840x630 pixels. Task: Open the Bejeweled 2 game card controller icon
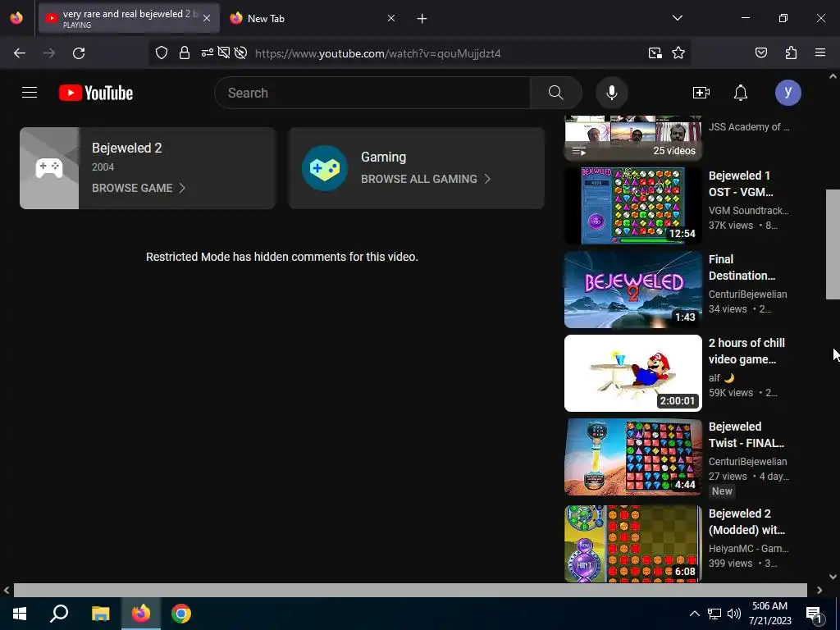coord(49,168)
